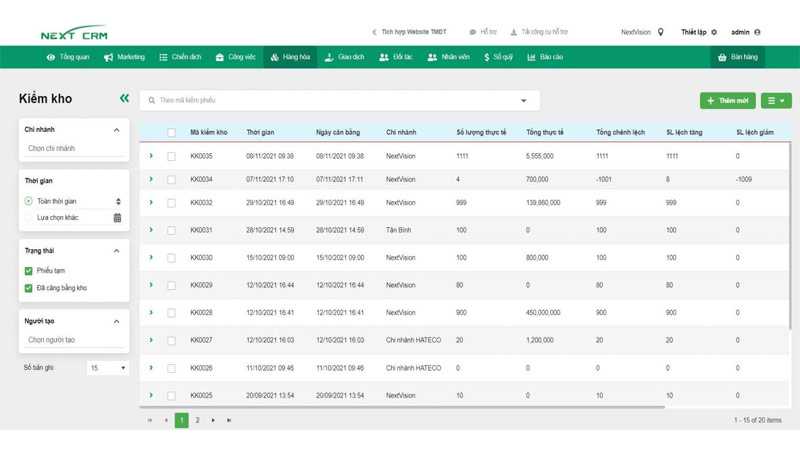Open the Báo cáo menu
The height and width of the screenshot is (450, 800).
click(x=545, y=57)
